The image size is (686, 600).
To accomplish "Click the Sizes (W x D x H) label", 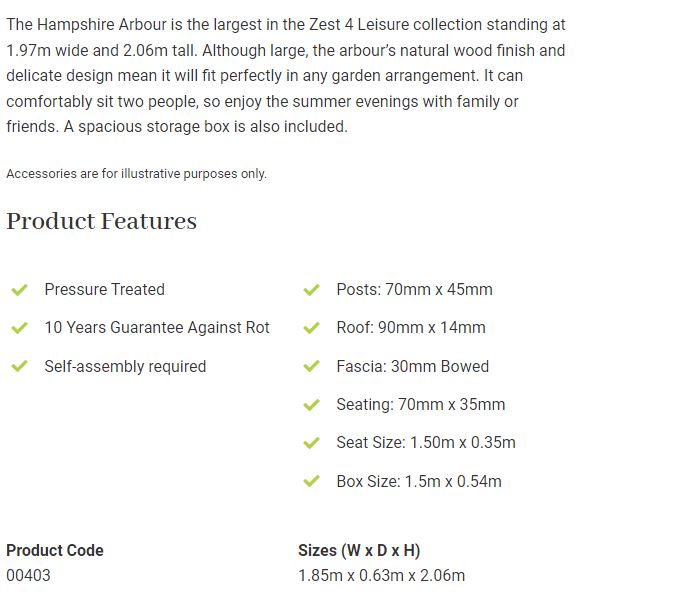I will tap(359, 551).
